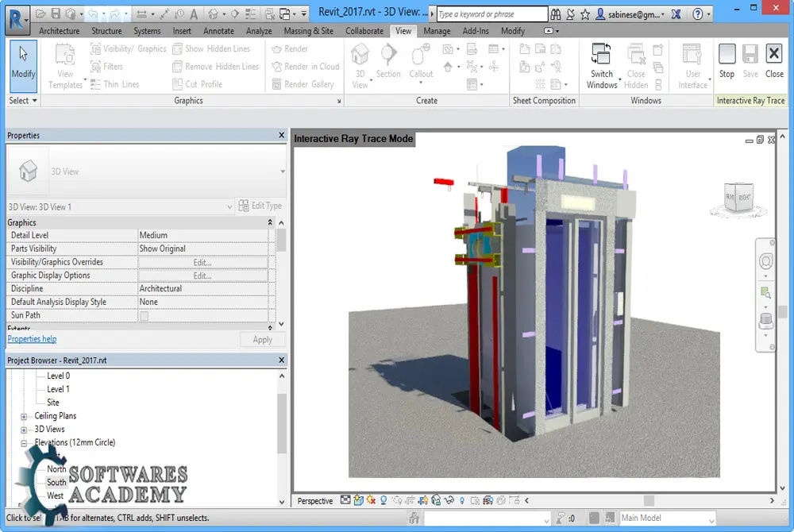Image resolution: width=794 pixels, height=532 pixels.
Task: Click the binoculars search icon
Action: 556,14
